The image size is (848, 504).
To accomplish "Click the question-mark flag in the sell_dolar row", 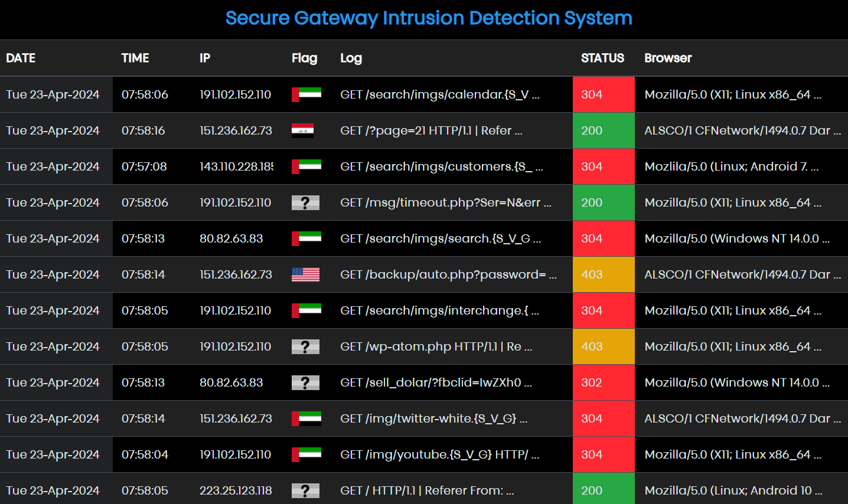I will click(305, 382).
